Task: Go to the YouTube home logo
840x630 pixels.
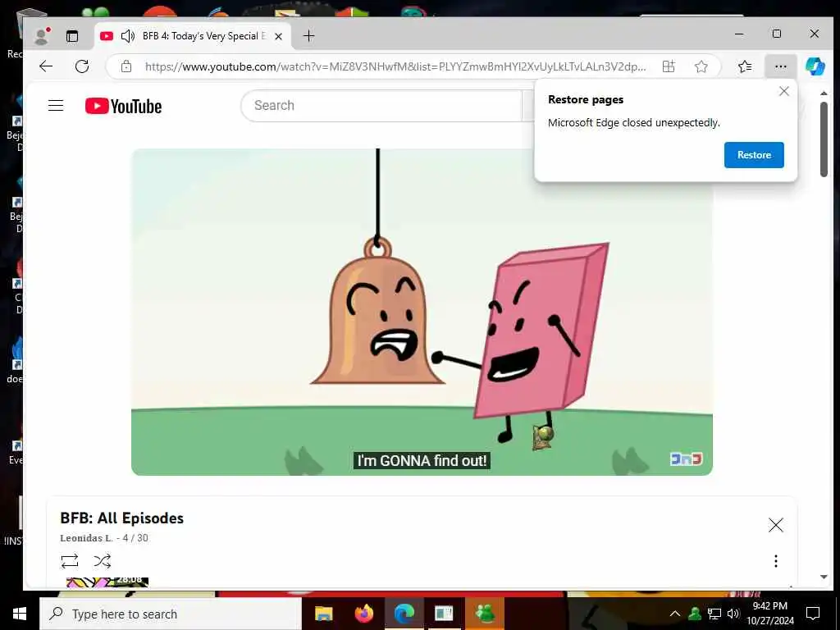Action: pyautogui.click(x=123, y=106)
